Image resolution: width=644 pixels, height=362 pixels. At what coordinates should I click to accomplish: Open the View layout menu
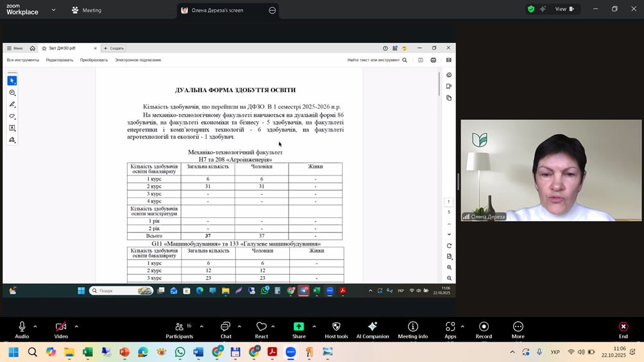tap(564, 9)
